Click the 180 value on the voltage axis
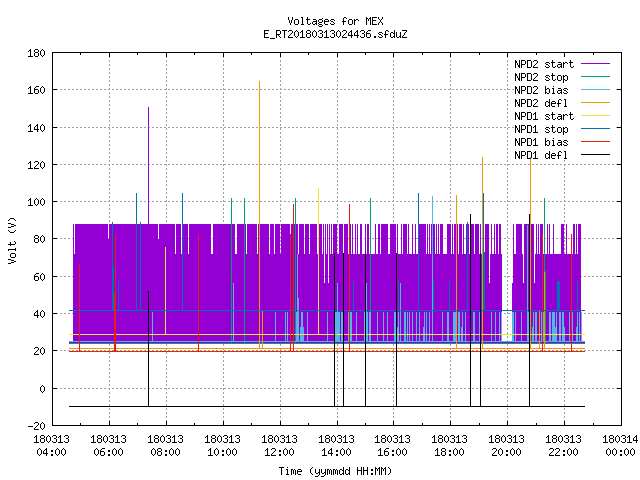The width and height of the screenshot is (640, 480). click(36, 53)
